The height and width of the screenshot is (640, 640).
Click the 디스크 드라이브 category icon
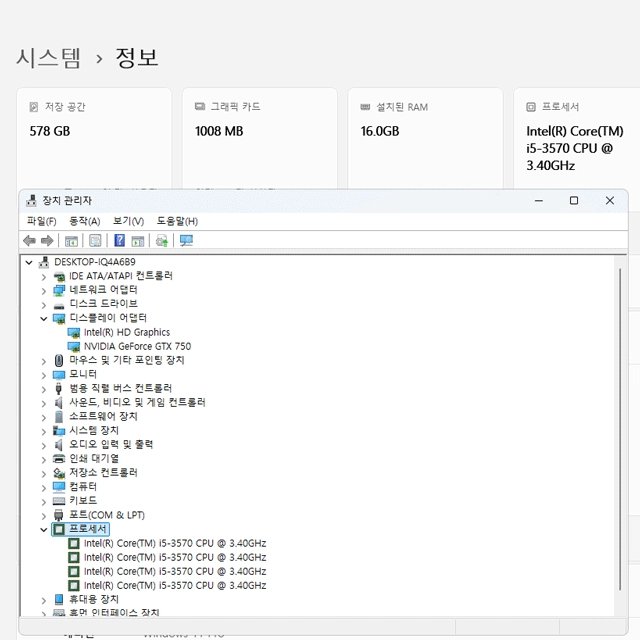coord(59,306)
